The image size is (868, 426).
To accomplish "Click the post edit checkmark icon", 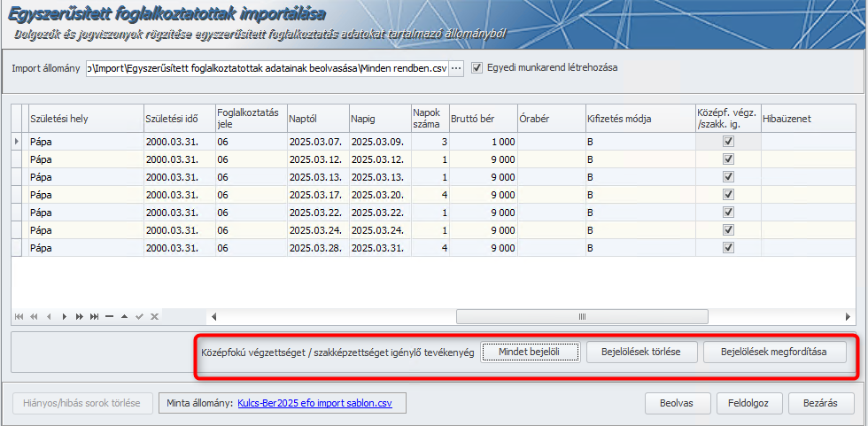I will (140, 316).
